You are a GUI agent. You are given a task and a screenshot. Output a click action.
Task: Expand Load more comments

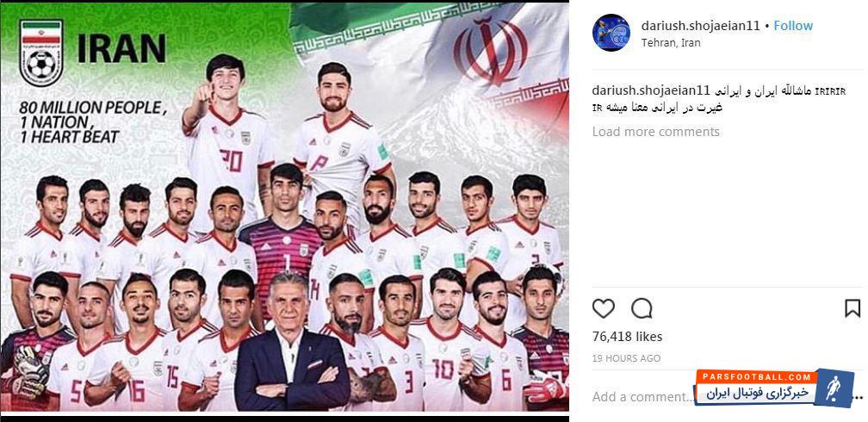656,132
